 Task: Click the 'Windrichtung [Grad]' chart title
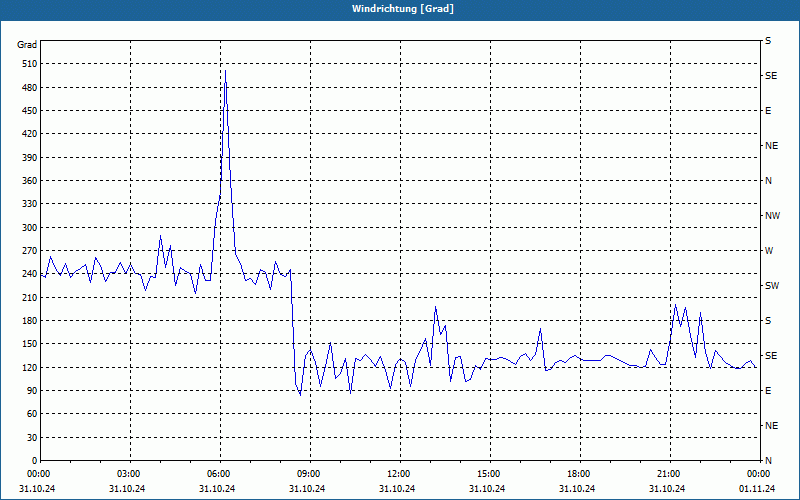403,9
